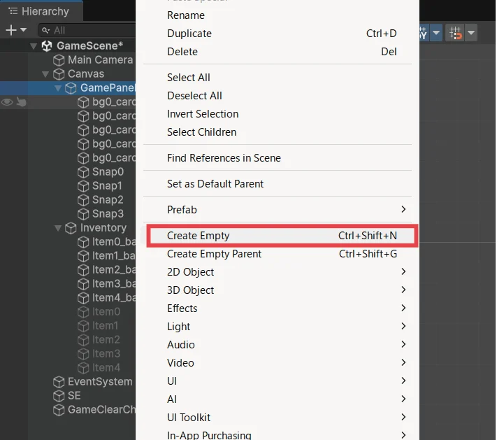This screenshot has height=440, width=504.
Task: Click the cube icon next to Snap0
Action: tap(84, 172)
